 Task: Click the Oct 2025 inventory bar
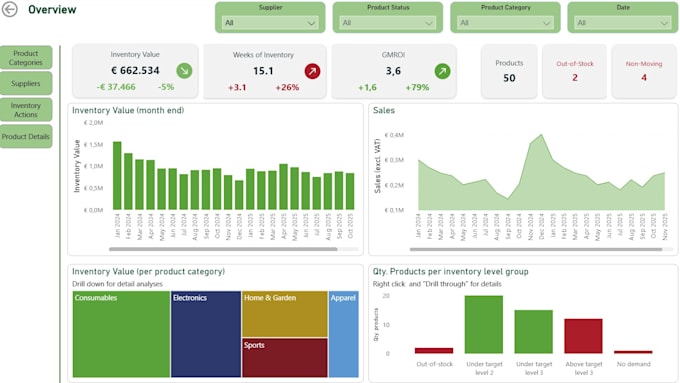tap(350, 192)
